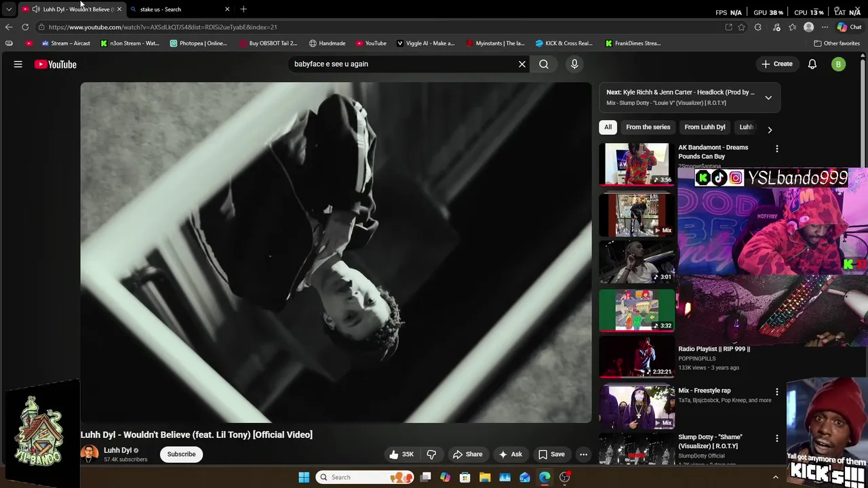Mute tab via speaker icon
The height and width of the screenshot is (488, 868).
[36, 9]
